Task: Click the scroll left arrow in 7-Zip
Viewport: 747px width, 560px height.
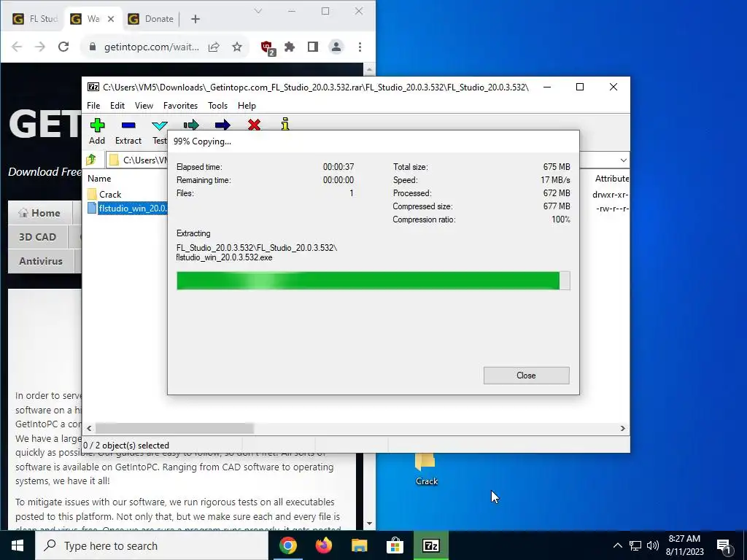Action: [x=88, y=428]
